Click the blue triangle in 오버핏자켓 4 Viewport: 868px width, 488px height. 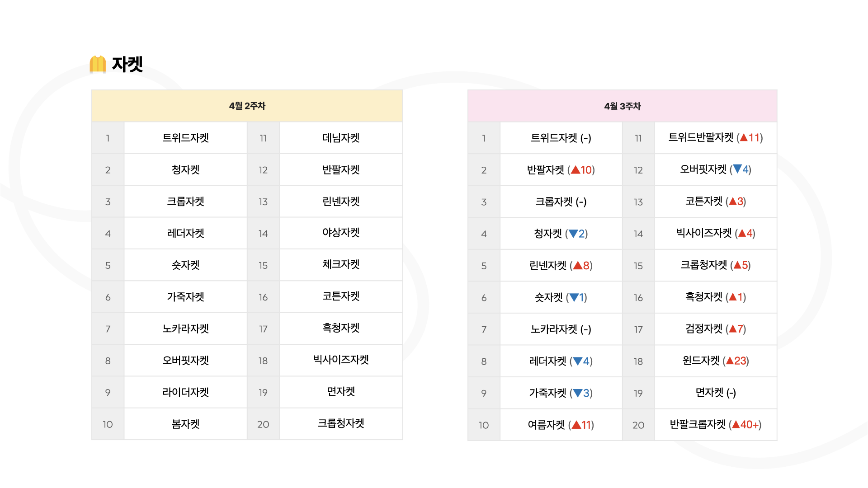pyautogui.click(x=737, y=169)
